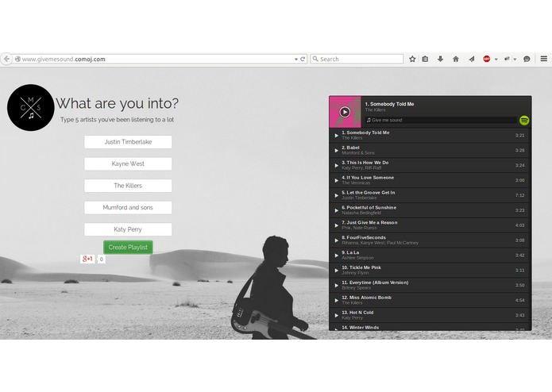This screenshot has width=552, height=392.
Task: Edit The Killers artist field
Action: pyautogui.click(x=128, y=186)
